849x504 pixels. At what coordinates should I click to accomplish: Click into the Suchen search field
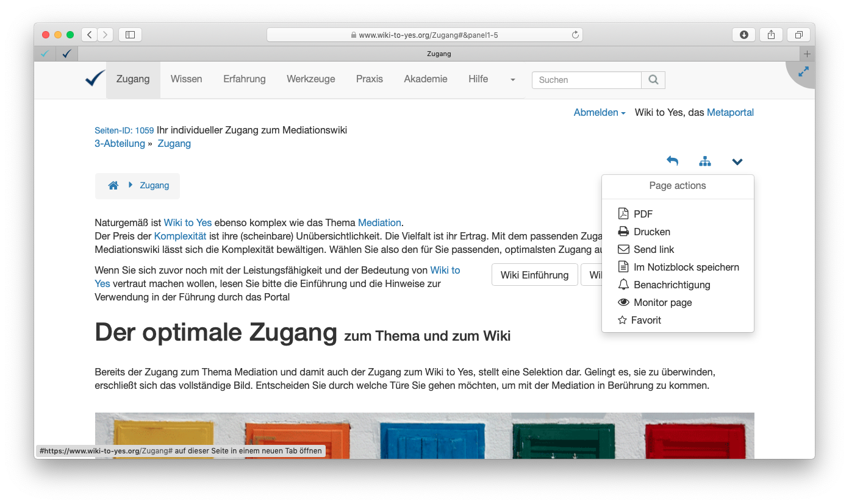pyautogui.click(x=586, y=80)
